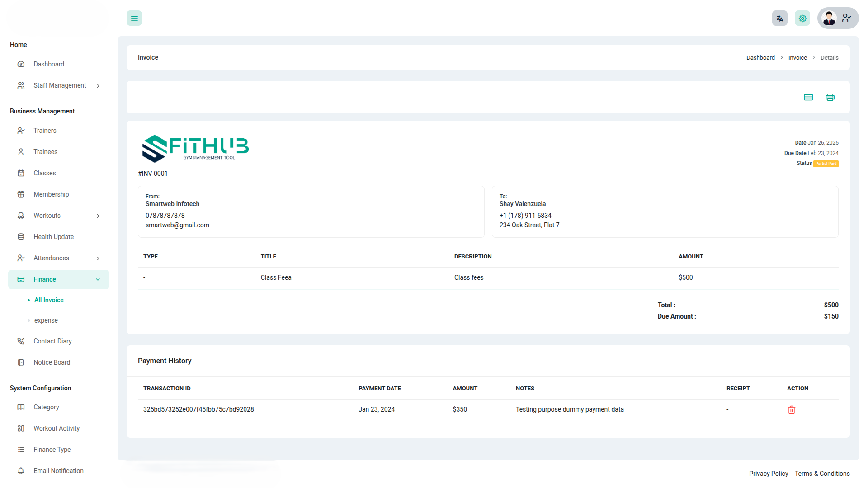The height and width of the screenshot is (488, 868).
Task: Click the user profile avatar
Action: [829, 18]
